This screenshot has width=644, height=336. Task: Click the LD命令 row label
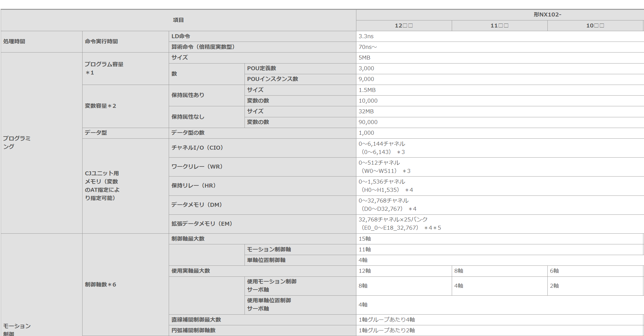pyautogui.click(x=181, y=36)
